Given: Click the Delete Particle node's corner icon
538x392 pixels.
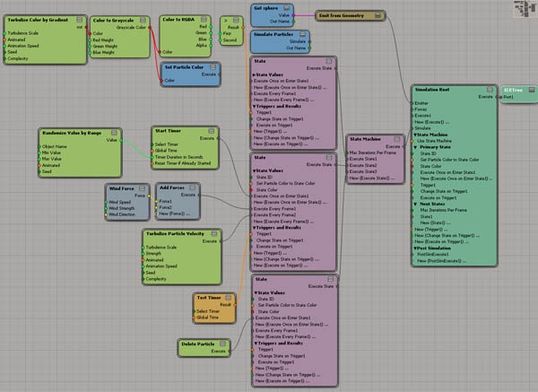Looking at the screenshot, I should [222, 344].
